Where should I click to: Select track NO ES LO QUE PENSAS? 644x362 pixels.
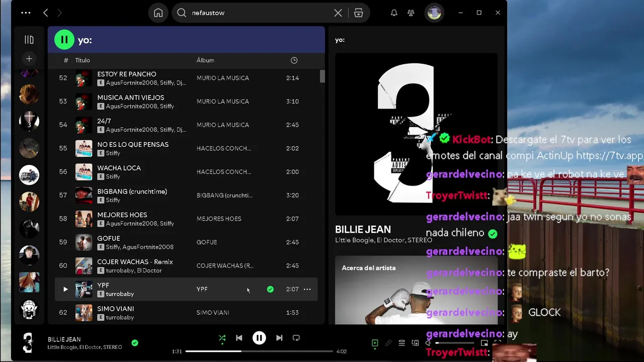coord(133,144)
